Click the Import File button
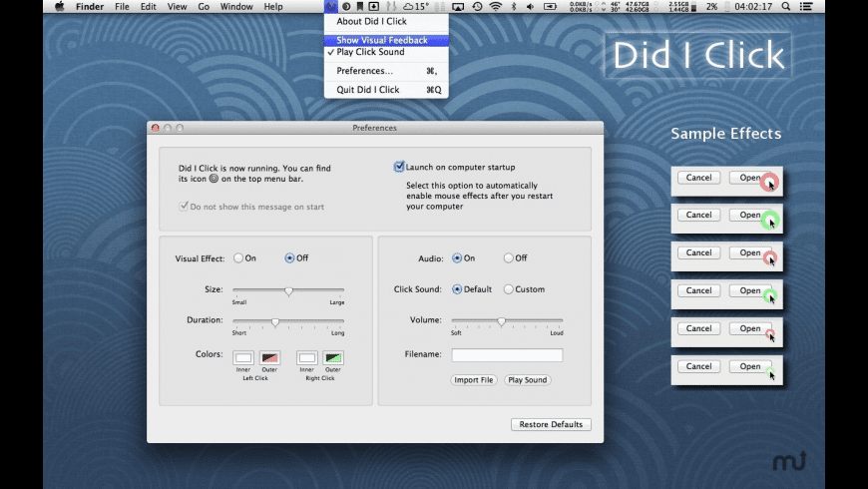Screen dimensions: 868x489 tap(473, 380)
